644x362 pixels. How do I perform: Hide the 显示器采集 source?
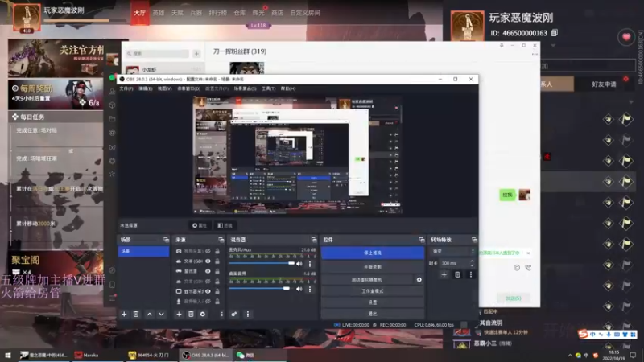tap(208, 291)
